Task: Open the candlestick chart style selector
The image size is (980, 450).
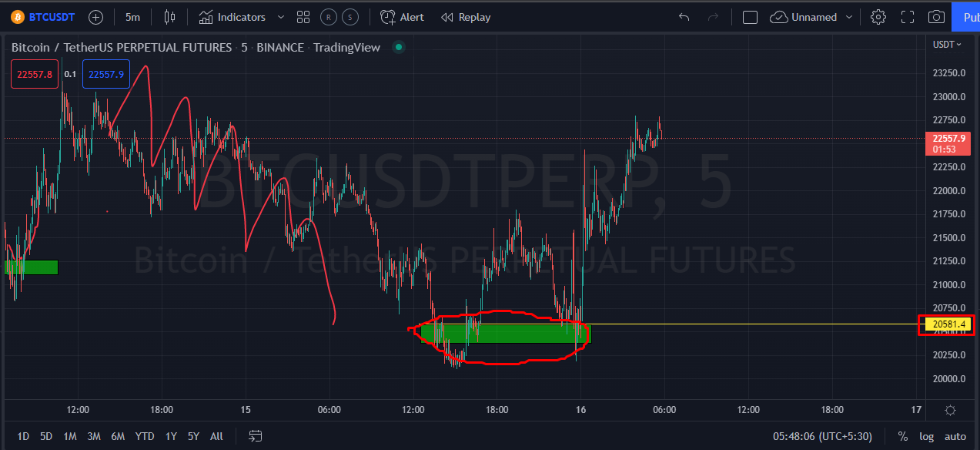Action: coord(170,17)
